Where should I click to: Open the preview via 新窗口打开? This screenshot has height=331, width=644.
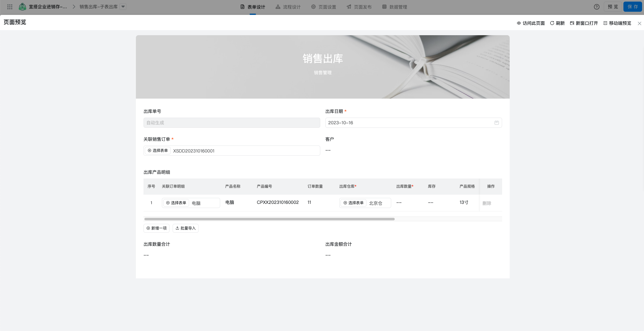click(584, 23)
